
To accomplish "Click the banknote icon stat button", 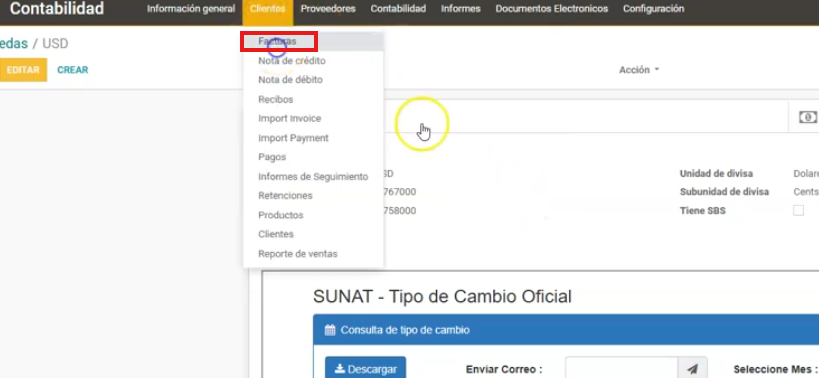I will pos(808,117).
